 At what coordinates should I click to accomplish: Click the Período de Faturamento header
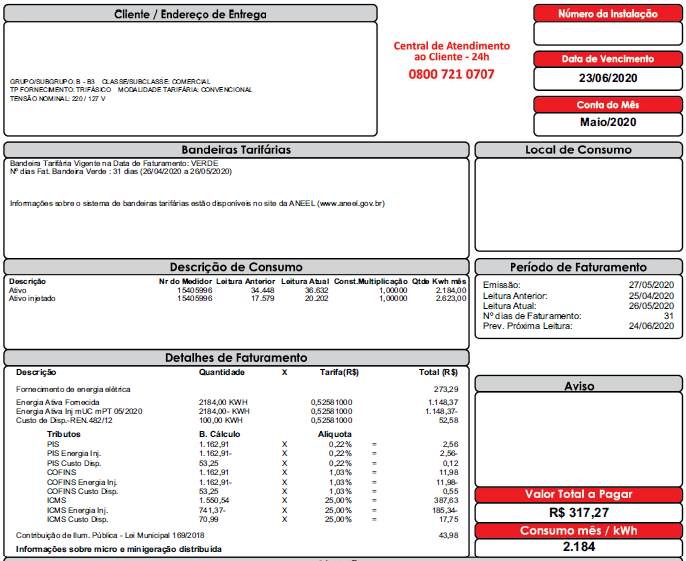click(578, 267)
